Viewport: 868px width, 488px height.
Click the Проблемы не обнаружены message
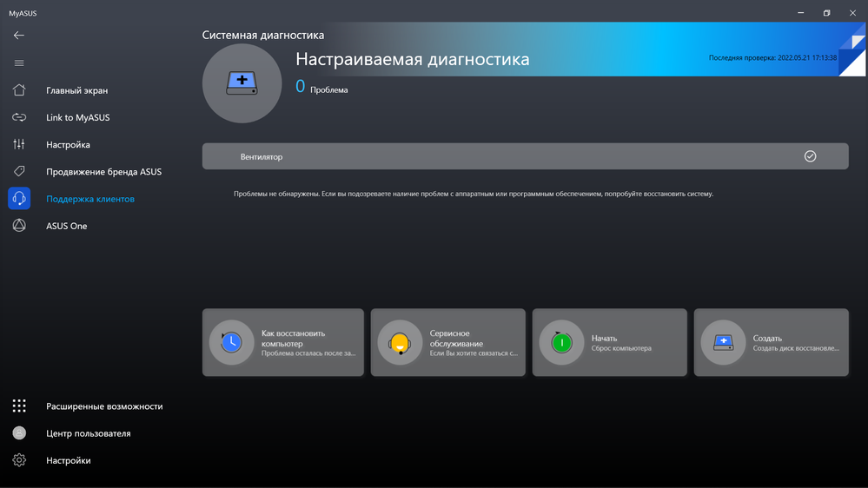[474, 194]
